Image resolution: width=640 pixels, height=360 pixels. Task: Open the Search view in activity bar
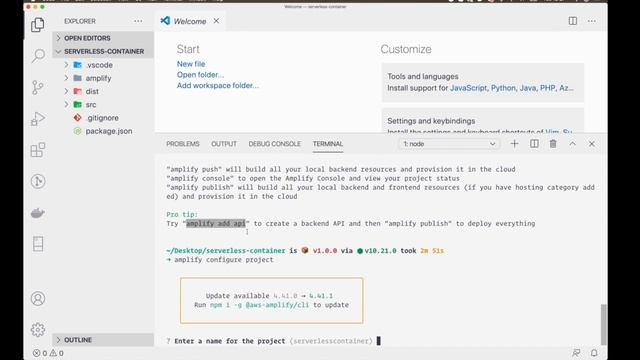click(38, 56)
